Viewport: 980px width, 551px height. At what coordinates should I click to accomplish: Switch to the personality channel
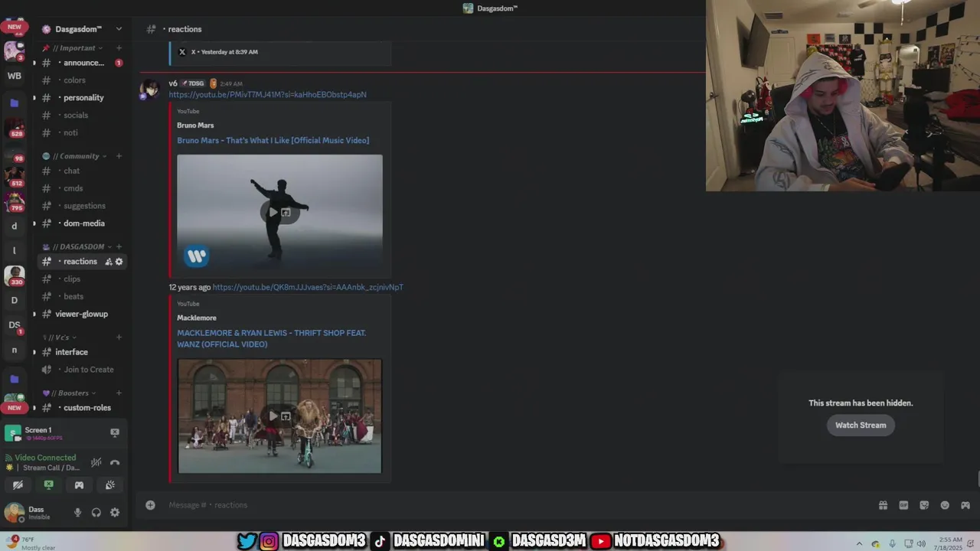pyautogui.click(x=80, y=98)
